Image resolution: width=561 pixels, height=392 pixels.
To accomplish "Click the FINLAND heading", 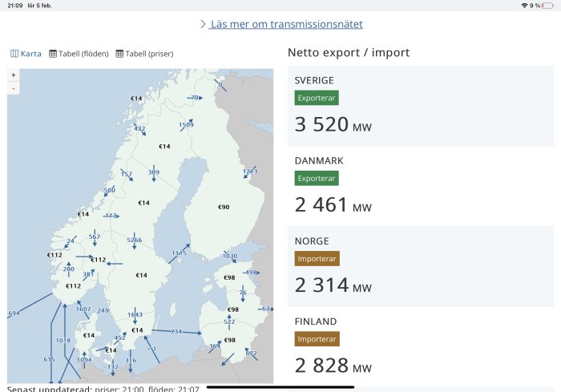I will click(316, 321).
